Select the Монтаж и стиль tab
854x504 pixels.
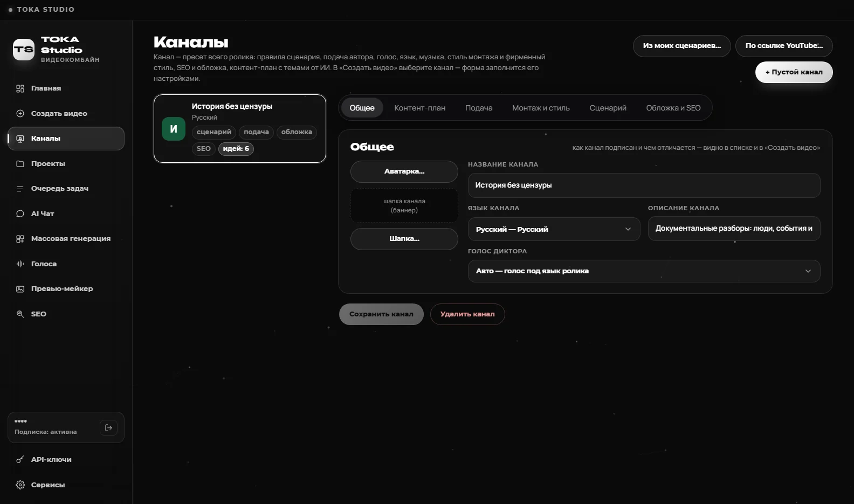pos(541,108)
